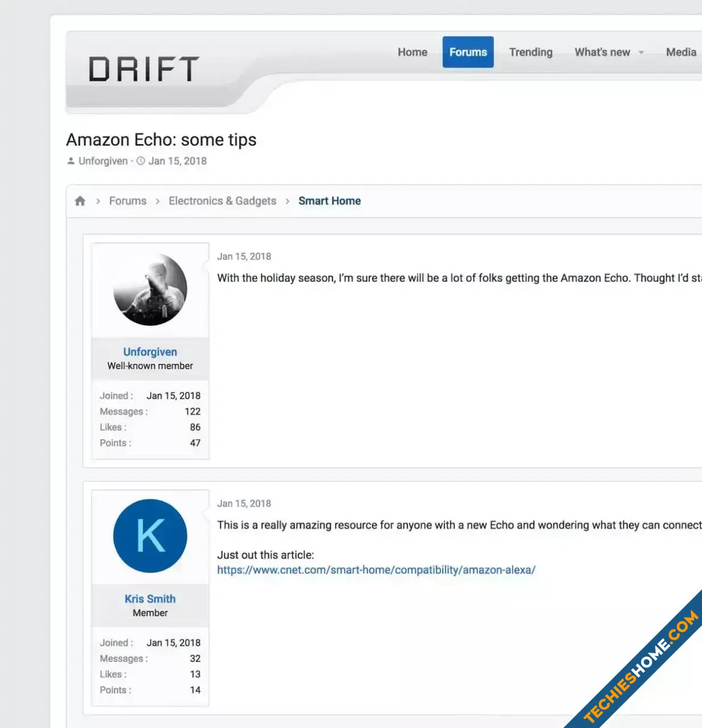Viewport: 702px width, 728px height.
Task: Open the What's new tab
Action: point(602,52)
